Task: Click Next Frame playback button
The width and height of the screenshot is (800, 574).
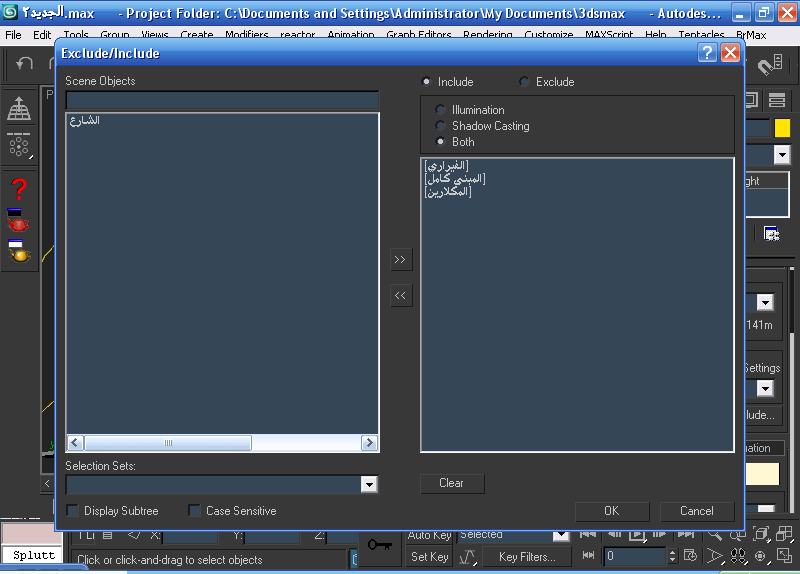Action: coord(660,534)
